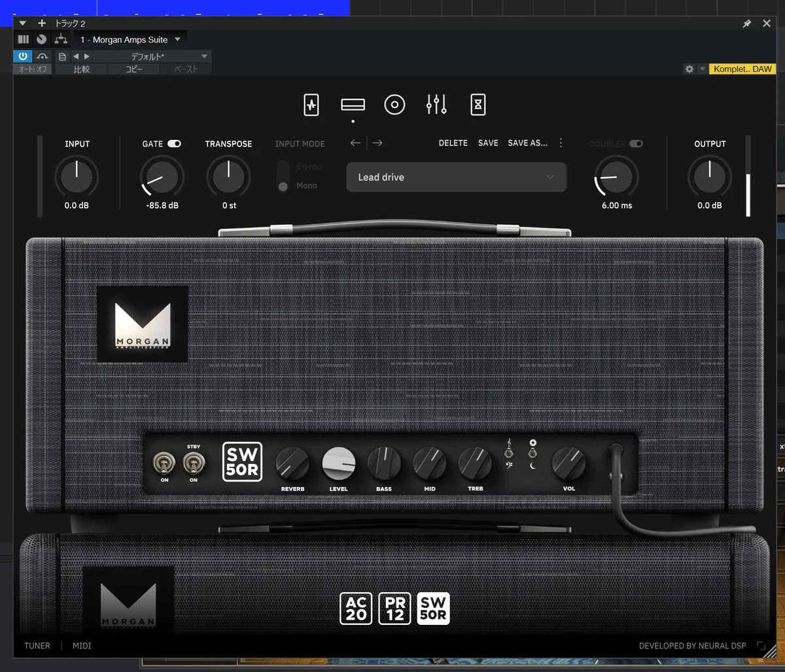Click the LEVEL knob on amp
Screen dimensions: 785x672
(x=339, y=464)
